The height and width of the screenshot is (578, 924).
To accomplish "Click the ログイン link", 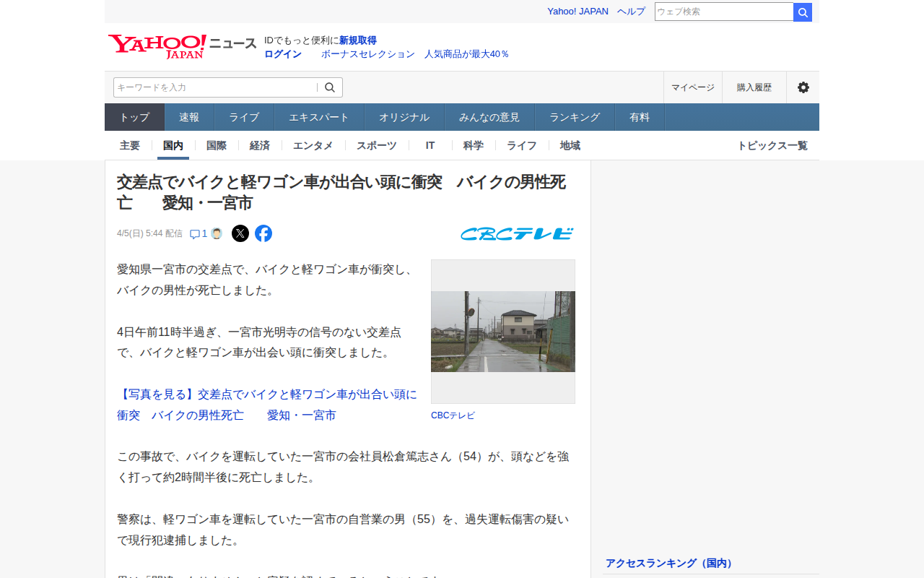I will tap(283, 54).
